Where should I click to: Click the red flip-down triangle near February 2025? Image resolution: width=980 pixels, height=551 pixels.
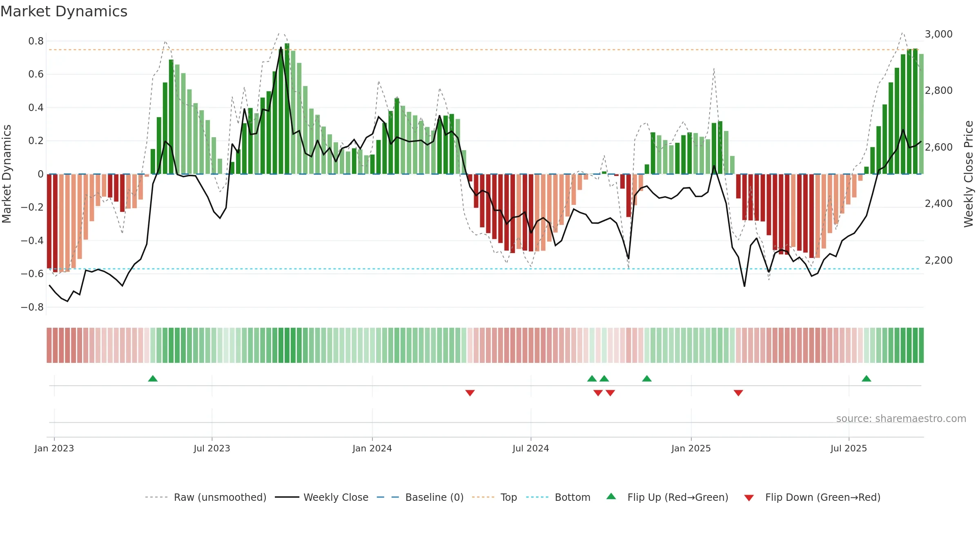(738, 393)
